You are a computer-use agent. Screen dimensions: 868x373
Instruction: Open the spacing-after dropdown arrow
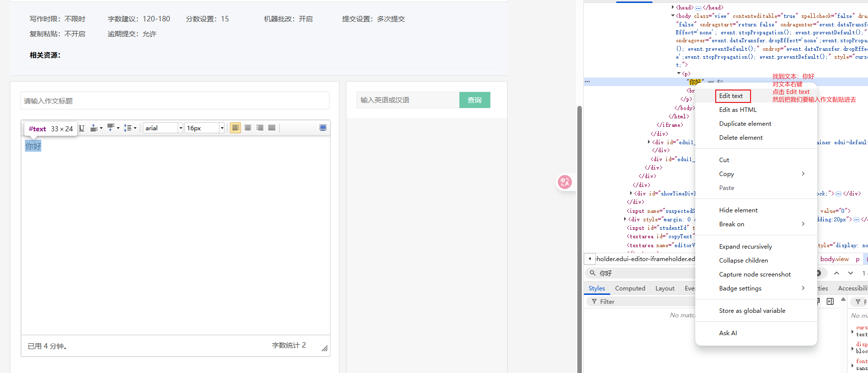tap(118, 128)
